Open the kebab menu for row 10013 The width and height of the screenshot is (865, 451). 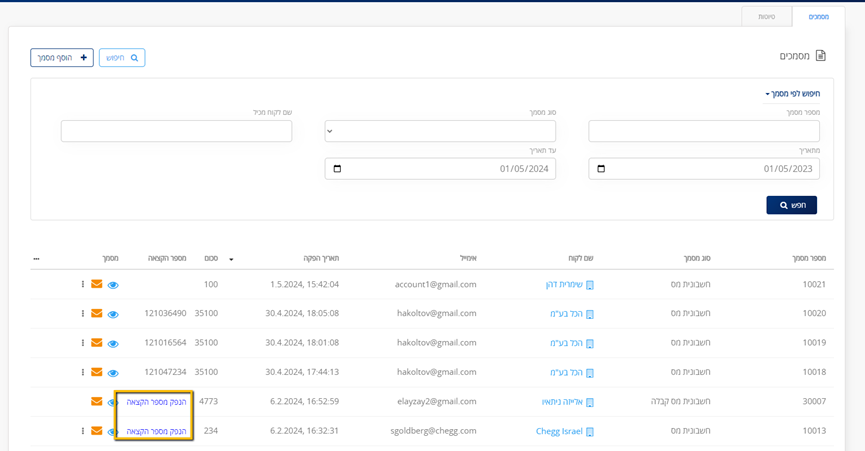tap(83, 431)
